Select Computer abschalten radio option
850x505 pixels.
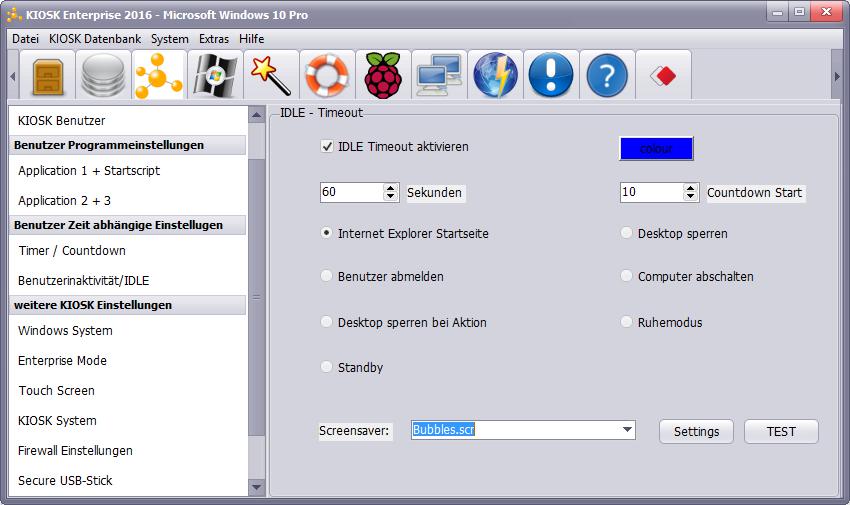point(626,276)
